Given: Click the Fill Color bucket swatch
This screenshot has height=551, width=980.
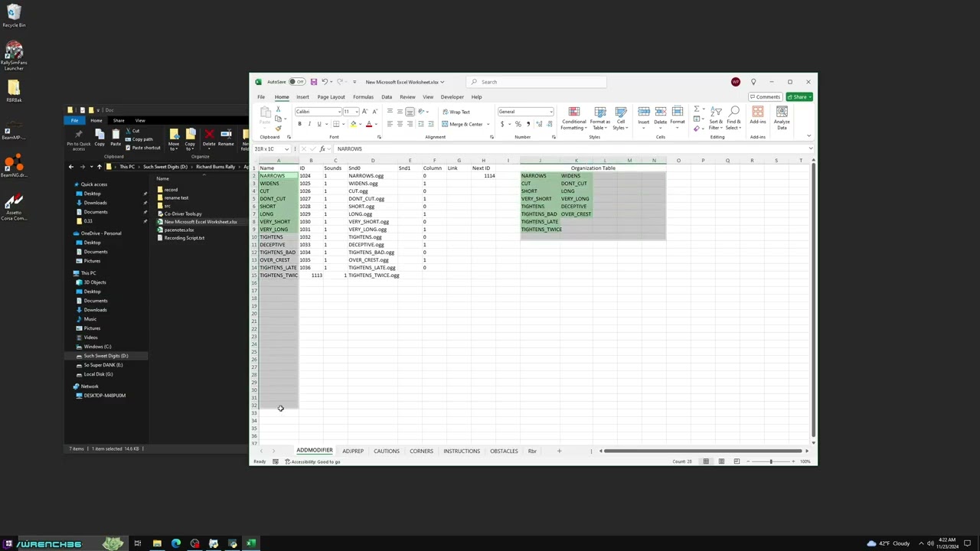Looking at the screenshot, I should click(353, 124).
